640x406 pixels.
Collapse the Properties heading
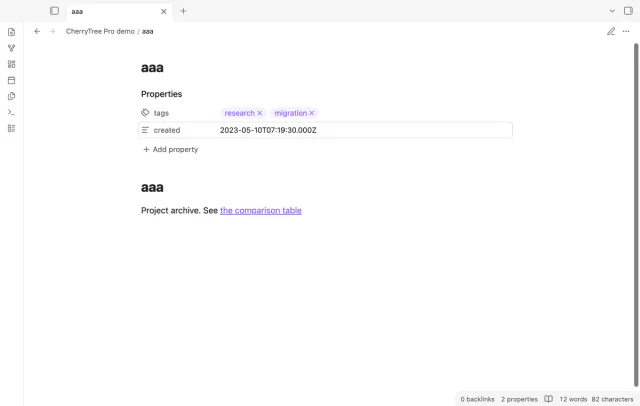pyautogui.click(x=162, y=94)
